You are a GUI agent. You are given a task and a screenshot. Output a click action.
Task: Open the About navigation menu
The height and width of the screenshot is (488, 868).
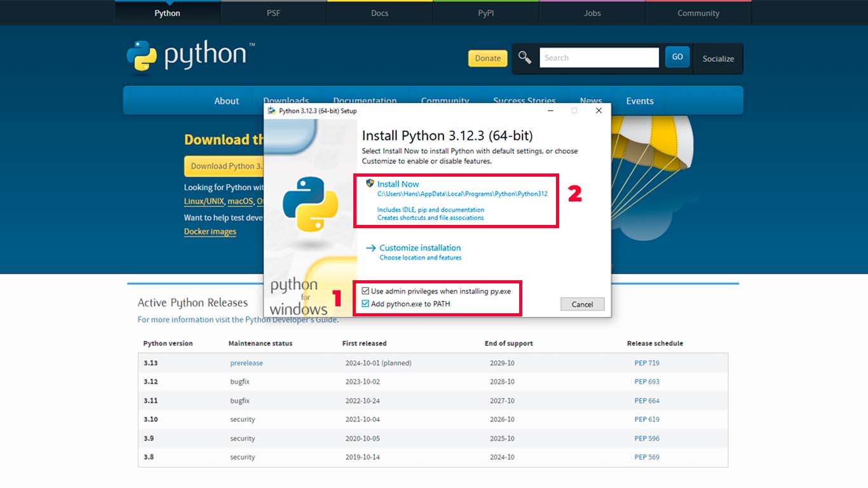[226, 101]
